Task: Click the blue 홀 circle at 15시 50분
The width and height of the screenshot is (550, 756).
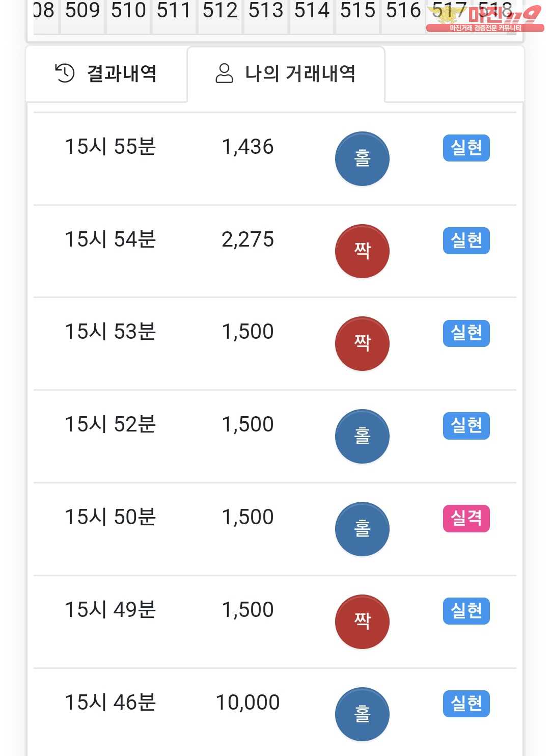Action: [x=362, y=529]
